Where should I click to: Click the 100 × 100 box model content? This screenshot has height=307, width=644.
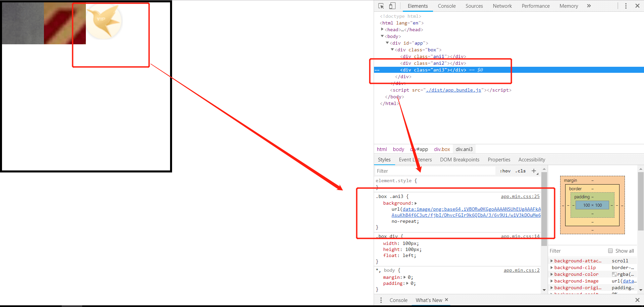(x=592, y=205)
